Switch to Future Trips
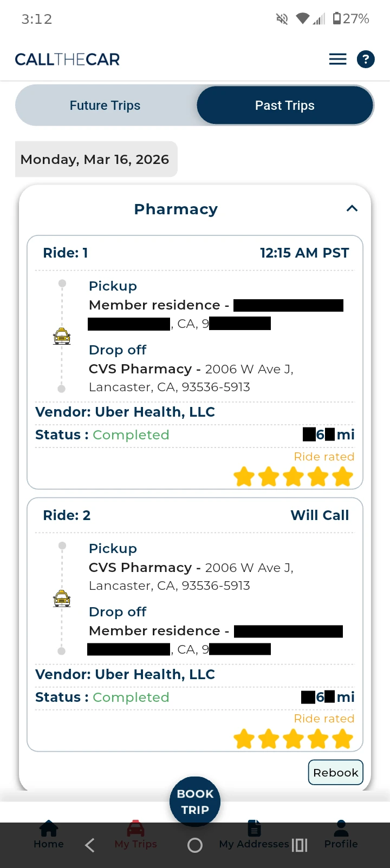Image resolution: width=390 pixels, height=868 pixels. (x=105, y=106)
